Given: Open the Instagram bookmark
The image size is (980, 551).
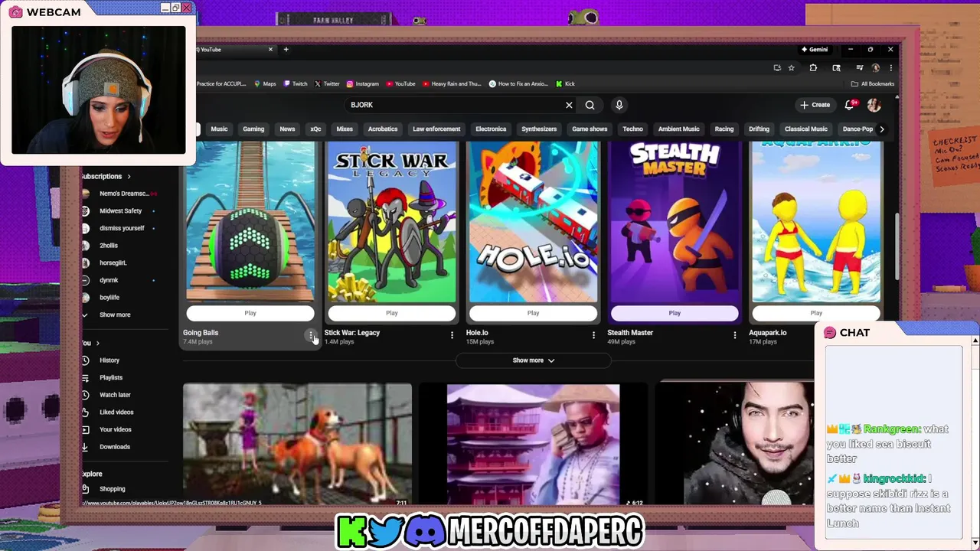Looking at the screenshot, I should (x=363, y=83).
